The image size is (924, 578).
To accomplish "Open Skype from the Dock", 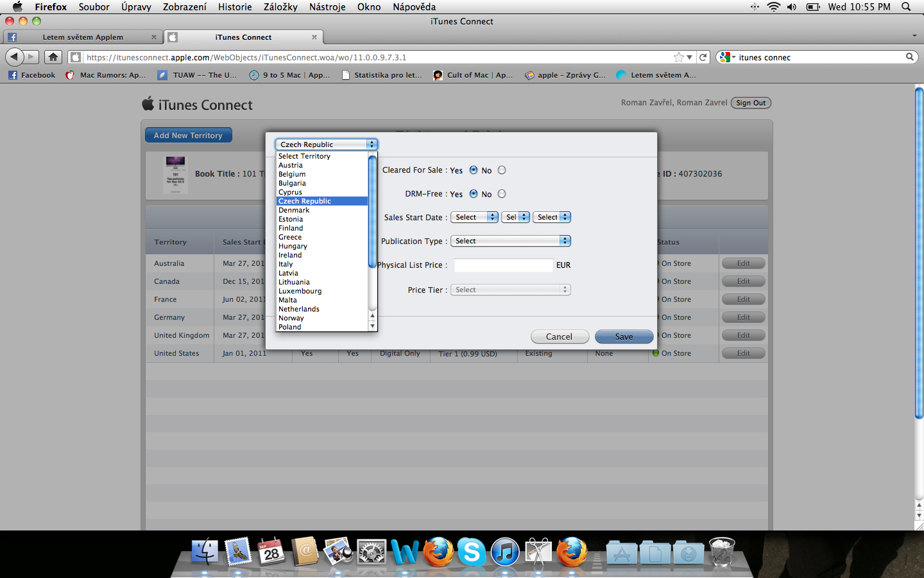I will 472,552.
